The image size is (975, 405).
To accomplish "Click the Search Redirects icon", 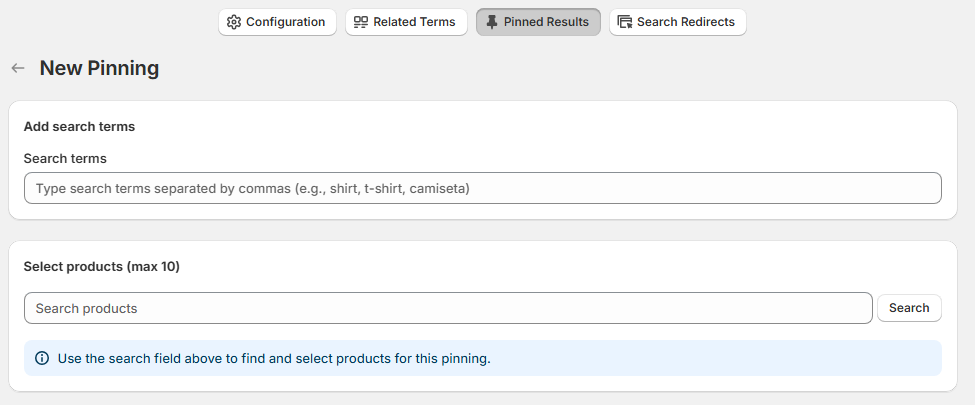I will tap(625, 22).
